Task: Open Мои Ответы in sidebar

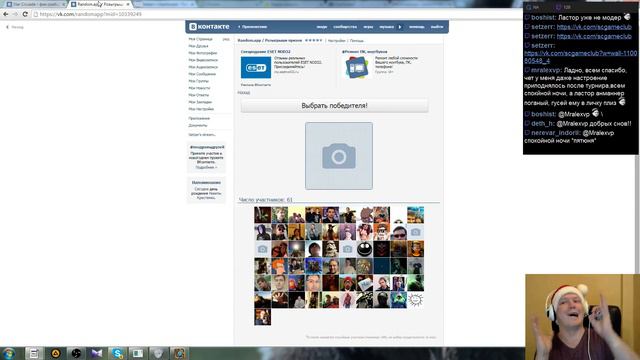Action: pos(199,95)
